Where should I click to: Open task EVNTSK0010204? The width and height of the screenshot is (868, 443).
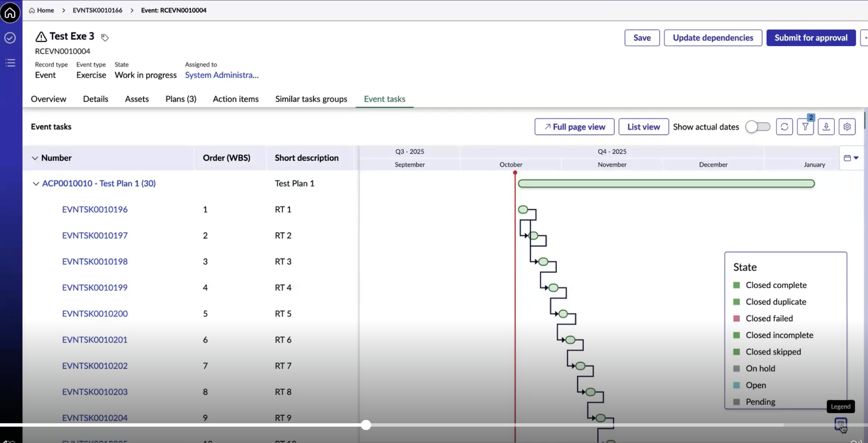tap(95, 418)
